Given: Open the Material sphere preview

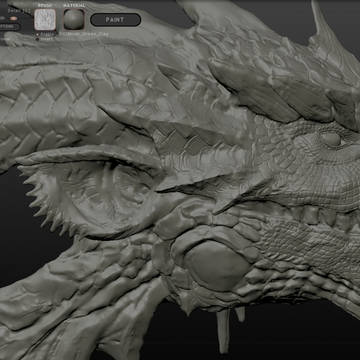Looking at the screenshot, I should coord(74,19).
